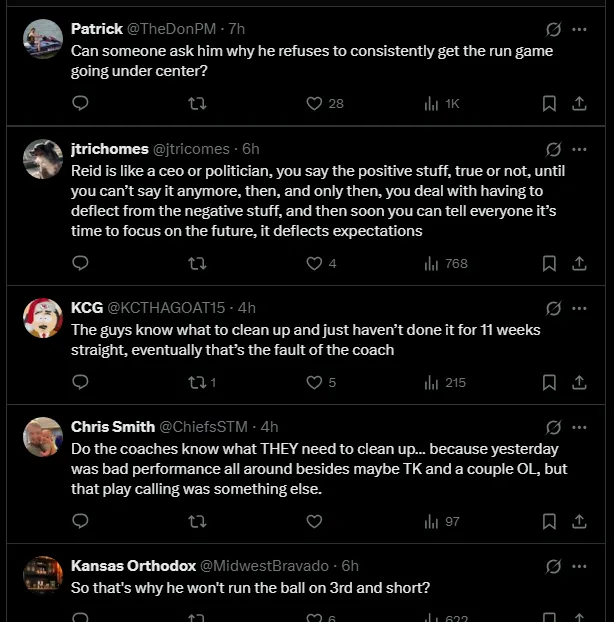The image size is (614, 622).
Task: Share Chris Smith's tweet
Action: tap(579, 521)
